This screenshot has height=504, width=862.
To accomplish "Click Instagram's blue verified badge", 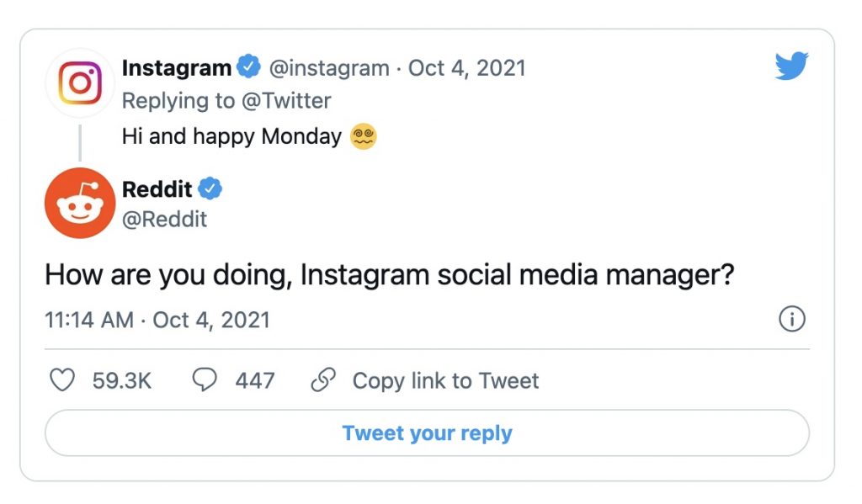I will coord(249,67).
